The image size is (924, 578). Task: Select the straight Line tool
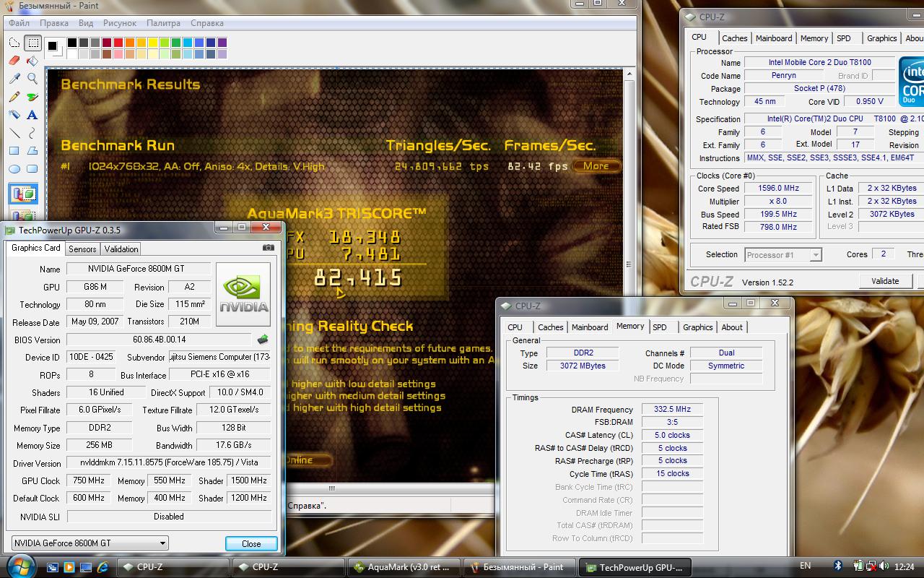point(14,133)
